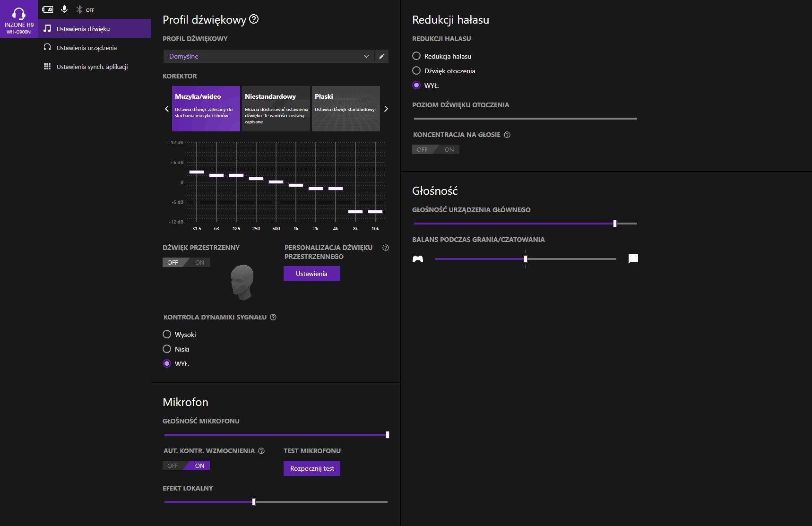The width and height of the screenshot is (812, 526).
Task: Click the Głośność mikrofonu slider track
Action: tap(275, 435)
